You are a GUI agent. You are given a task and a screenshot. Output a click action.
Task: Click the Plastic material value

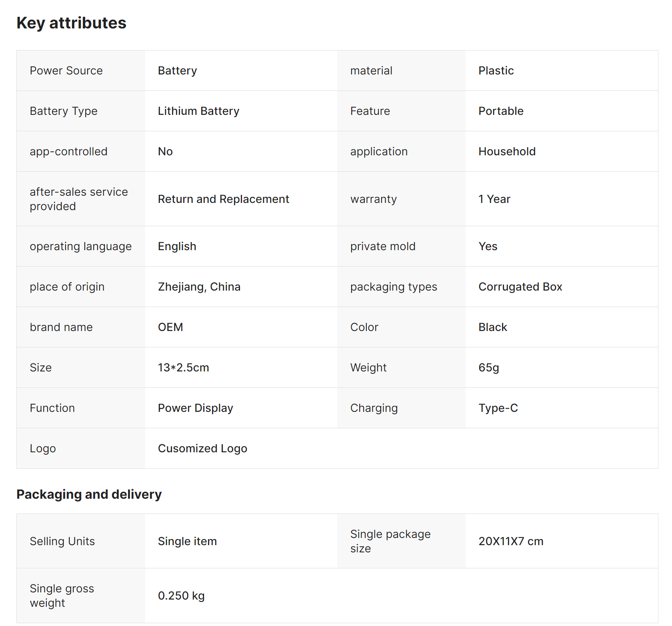pyautogui.click(x=496, y=70)
